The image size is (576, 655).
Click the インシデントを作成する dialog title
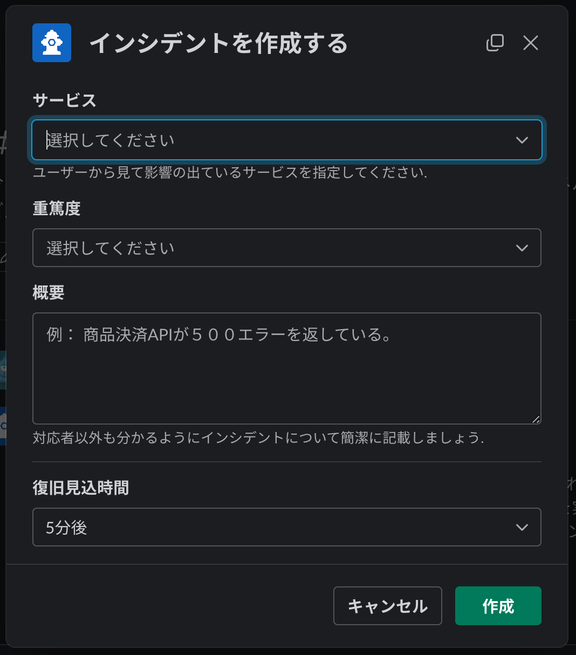(x=218, y=43)
